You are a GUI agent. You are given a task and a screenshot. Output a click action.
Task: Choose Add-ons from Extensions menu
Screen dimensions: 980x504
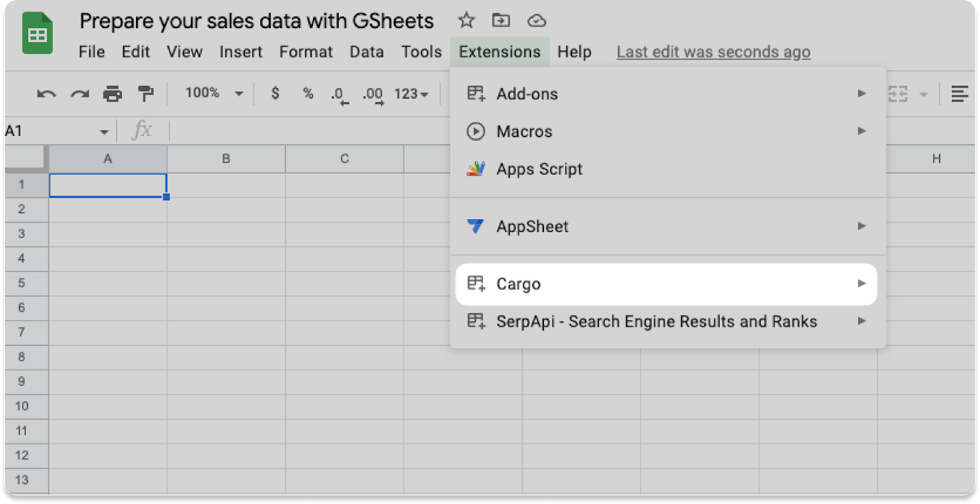[x=668, y=94]
